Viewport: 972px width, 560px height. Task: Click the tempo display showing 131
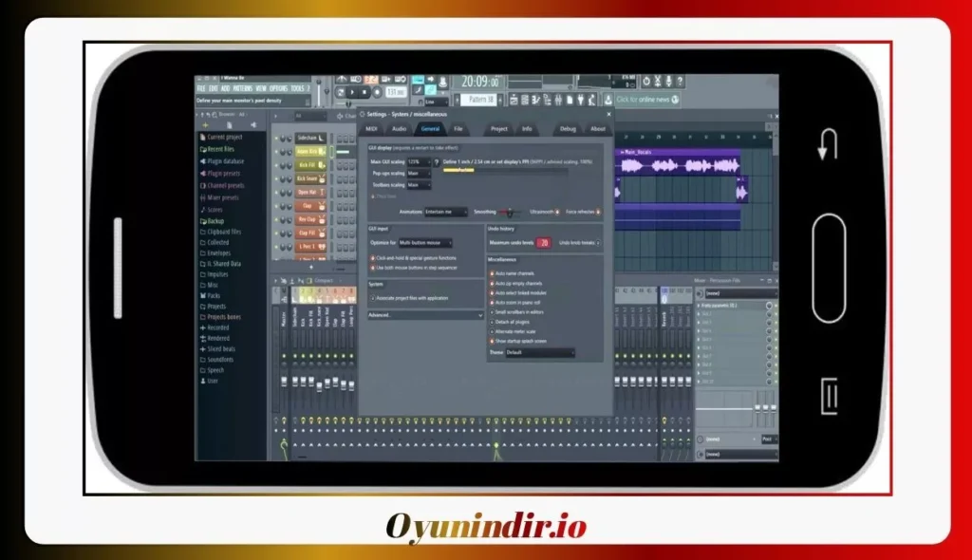coord(395,92)
